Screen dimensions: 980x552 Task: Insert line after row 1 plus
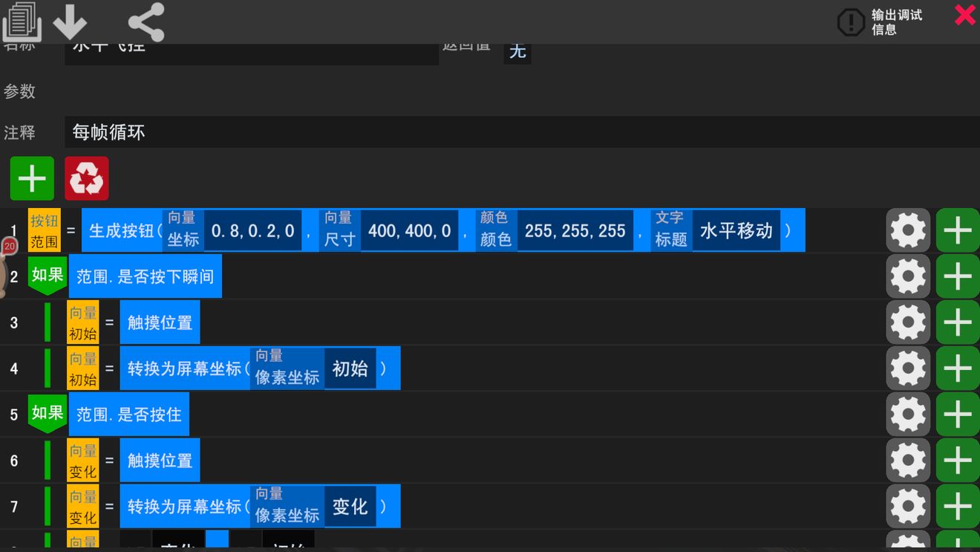click(x=958, y=230)
